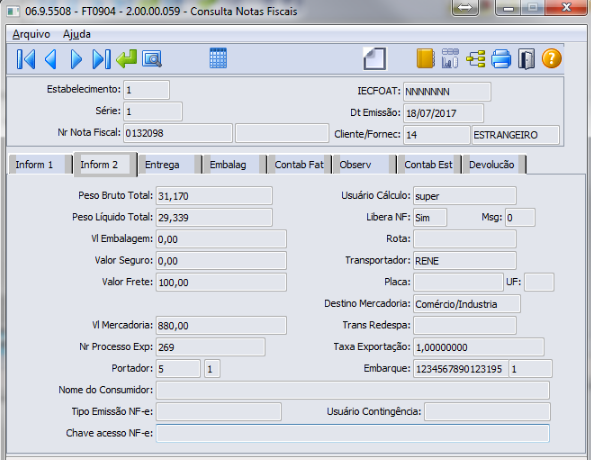This screenshot has height=460, width=591.
Task: Go to first record arrow icon
Action: pos(26,59)
